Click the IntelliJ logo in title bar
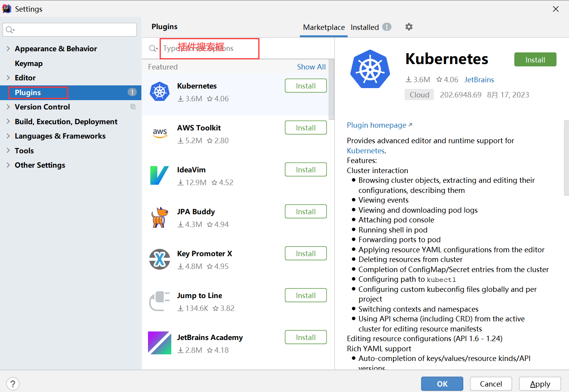Screen dimensions: 569x392 (7, 9)
